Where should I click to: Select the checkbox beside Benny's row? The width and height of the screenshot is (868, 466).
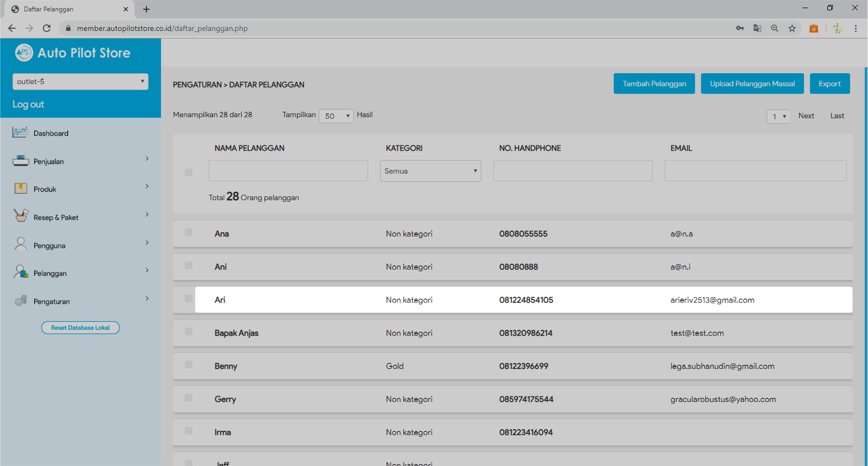point(189,365)
